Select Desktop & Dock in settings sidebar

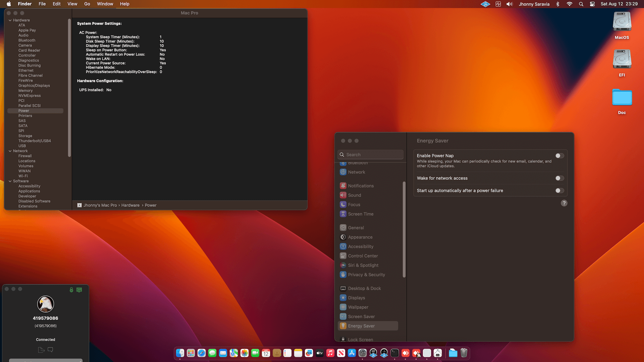(368, 289)
